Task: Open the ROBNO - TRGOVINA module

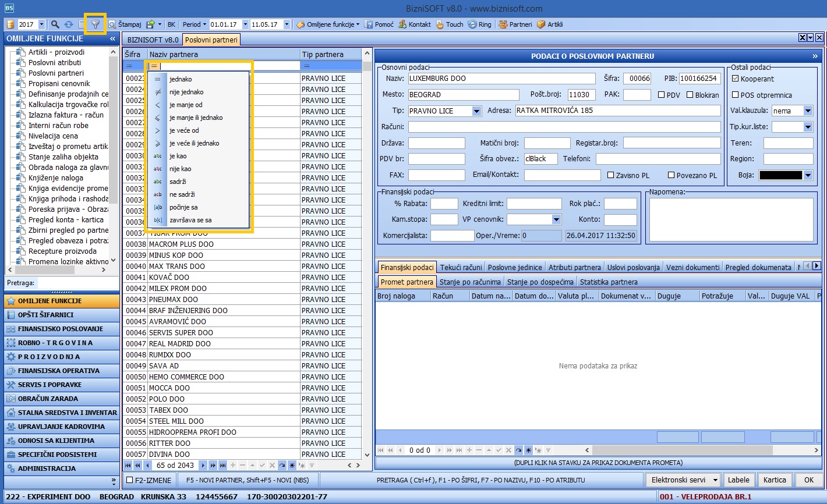Action: click(61, 343)
